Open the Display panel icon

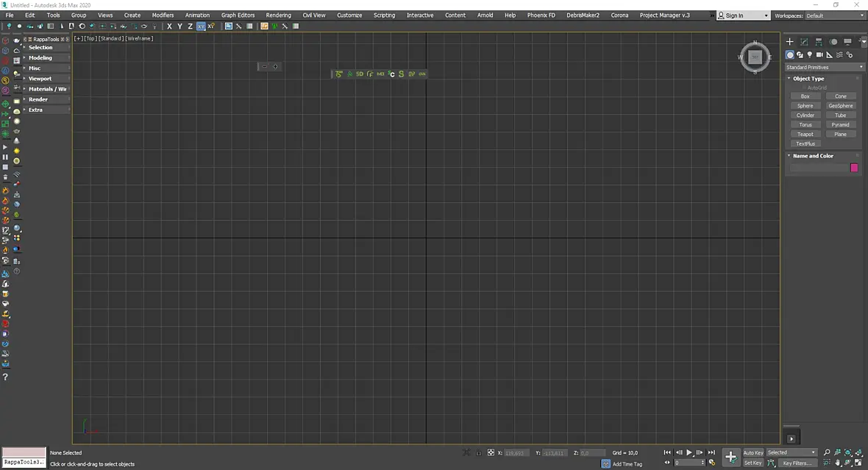click(847, 41)
